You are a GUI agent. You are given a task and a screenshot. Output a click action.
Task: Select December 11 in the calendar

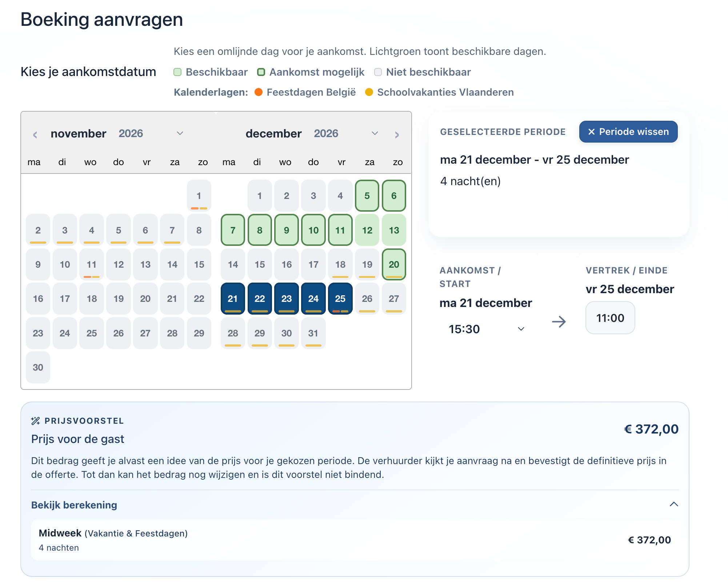tap(340, 230)
